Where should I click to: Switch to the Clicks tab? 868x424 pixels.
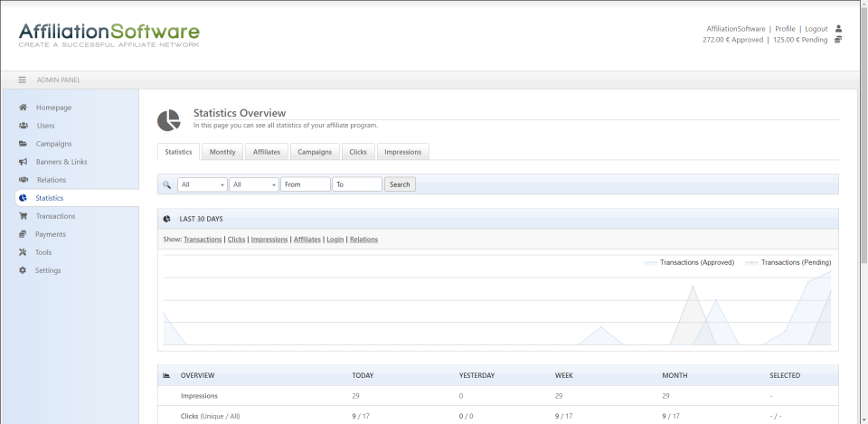tap(358, 152)
